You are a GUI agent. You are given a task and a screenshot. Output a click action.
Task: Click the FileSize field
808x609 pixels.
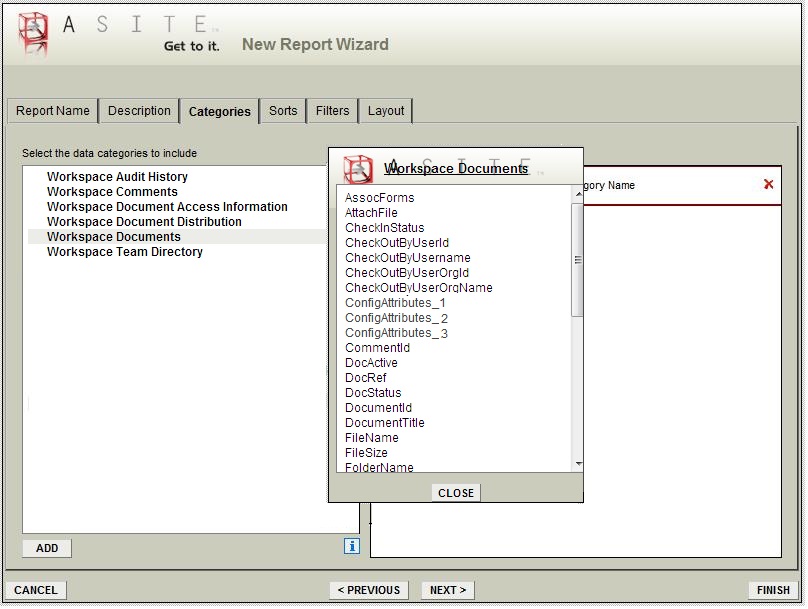click(x=366, y=452)
